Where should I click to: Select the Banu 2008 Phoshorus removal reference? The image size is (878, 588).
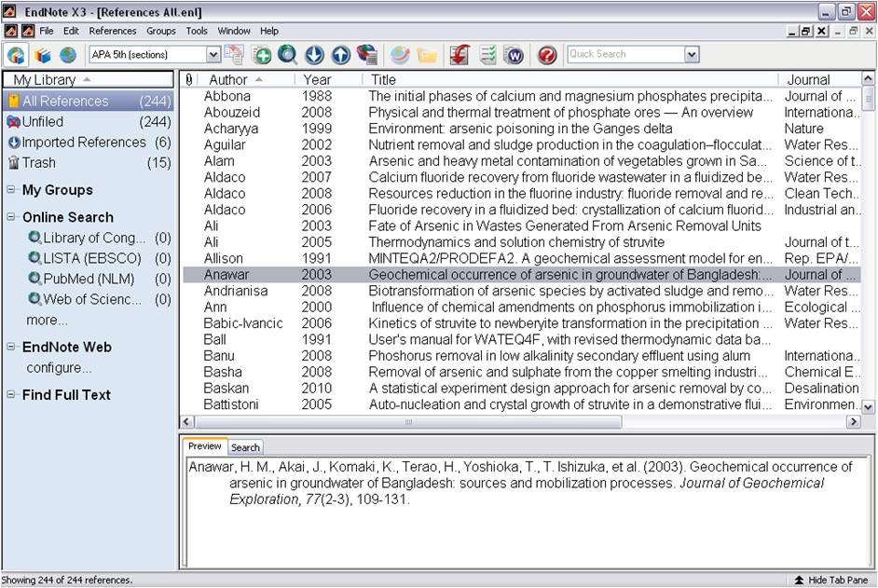522,356
